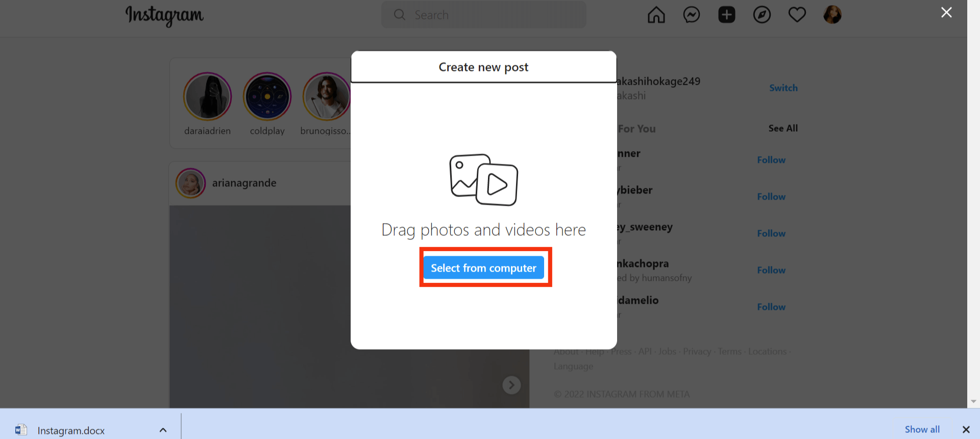The height and width of the screenshot is (439, 980).
Task: Open the Privacy footer link
Action: click(x=697, y=352)
